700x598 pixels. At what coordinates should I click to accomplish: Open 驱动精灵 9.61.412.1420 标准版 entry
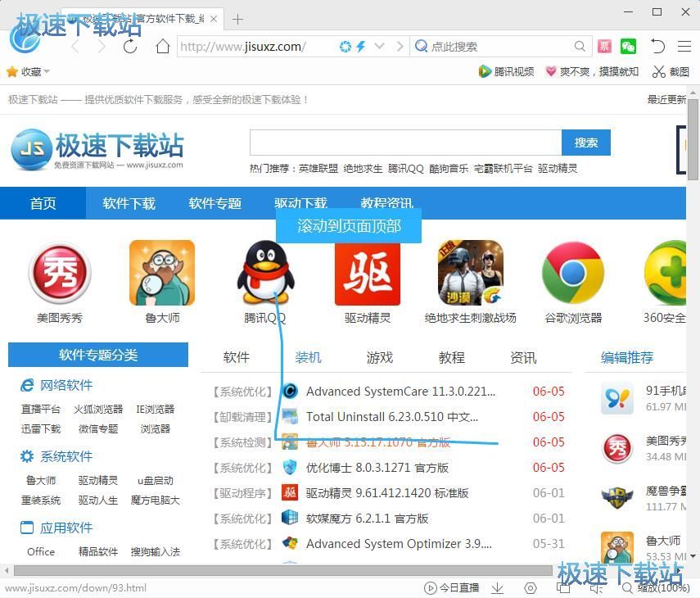[387, 493]
